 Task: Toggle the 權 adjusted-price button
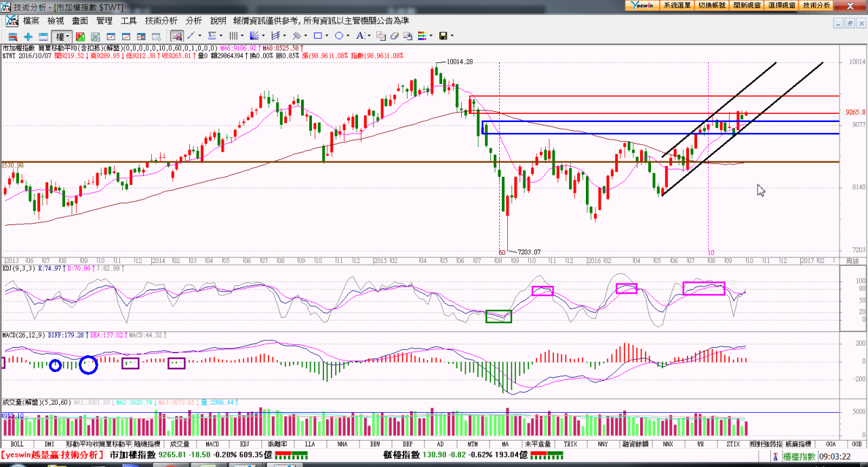(x=60, y=36)
